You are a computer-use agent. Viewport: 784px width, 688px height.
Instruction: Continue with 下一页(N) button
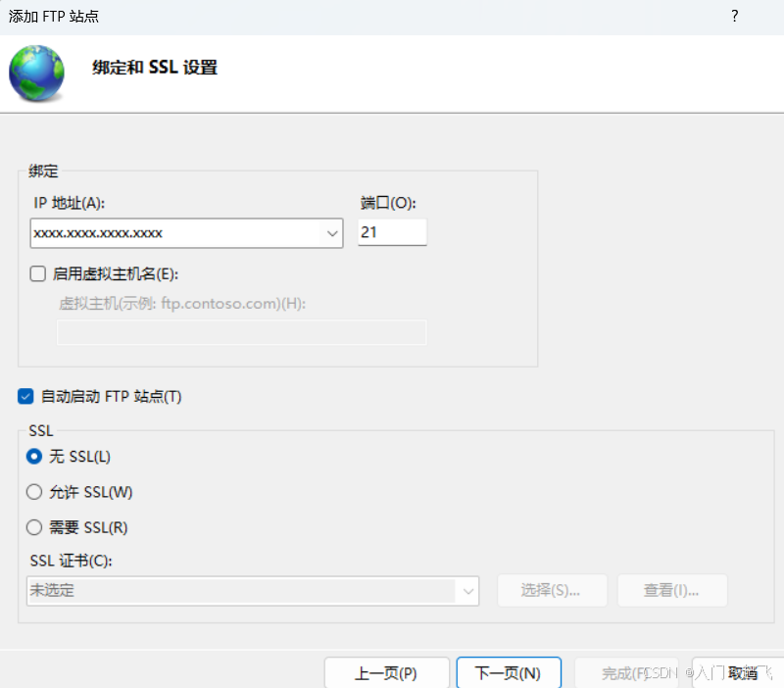509,673
